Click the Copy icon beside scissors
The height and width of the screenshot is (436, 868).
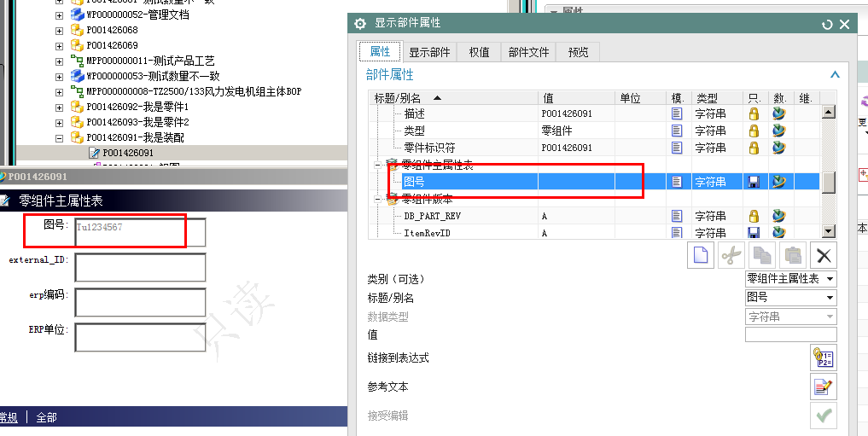tap(761, 255)
